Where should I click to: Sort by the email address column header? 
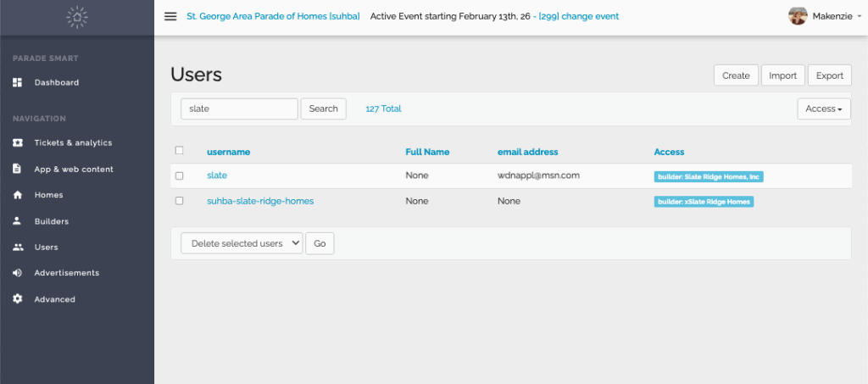(x=527, y=152)
